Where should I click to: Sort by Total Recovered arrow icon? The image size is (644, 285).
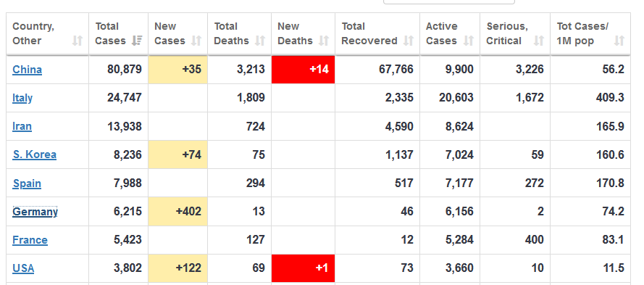pyautogui.click(x=409, y=41)
